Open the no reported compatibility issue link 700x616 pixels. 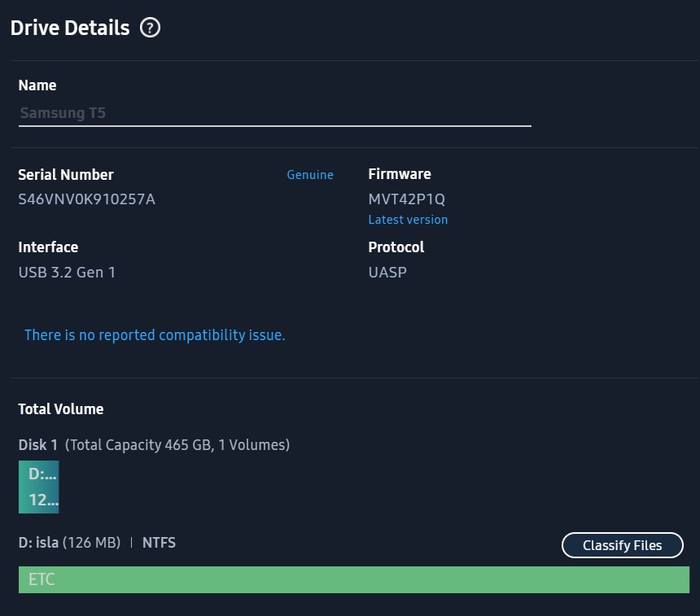[x=155, y=334]
